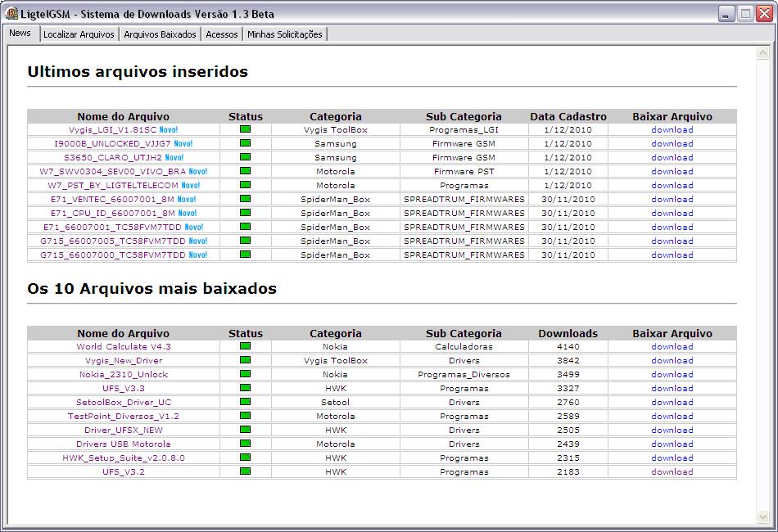
Task: Click the Calculadoras sub category cell
Action: coord(464,346)
